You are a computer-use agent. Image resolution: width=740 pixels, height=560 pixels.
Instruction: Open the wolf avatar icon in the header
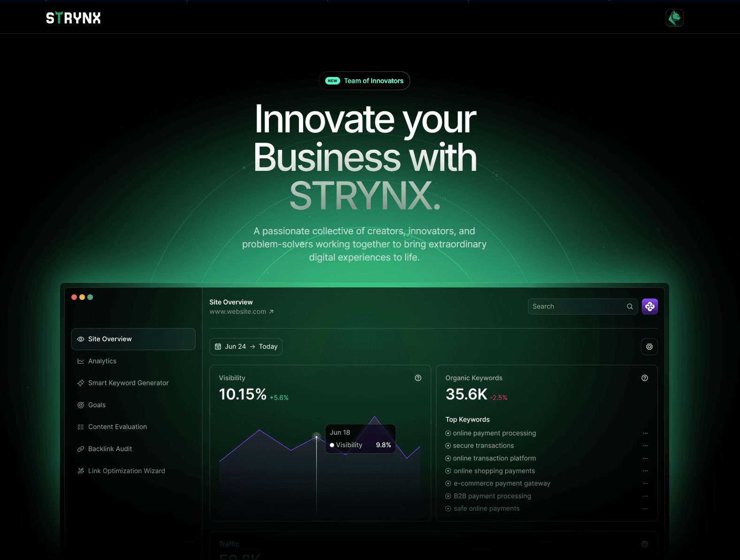(675, 18)
